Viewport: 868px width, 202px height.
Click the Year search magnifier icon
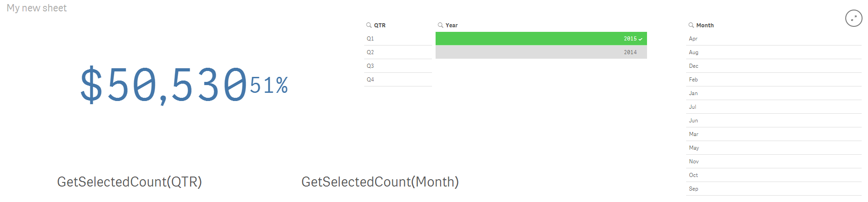click(x=440, y=25)
